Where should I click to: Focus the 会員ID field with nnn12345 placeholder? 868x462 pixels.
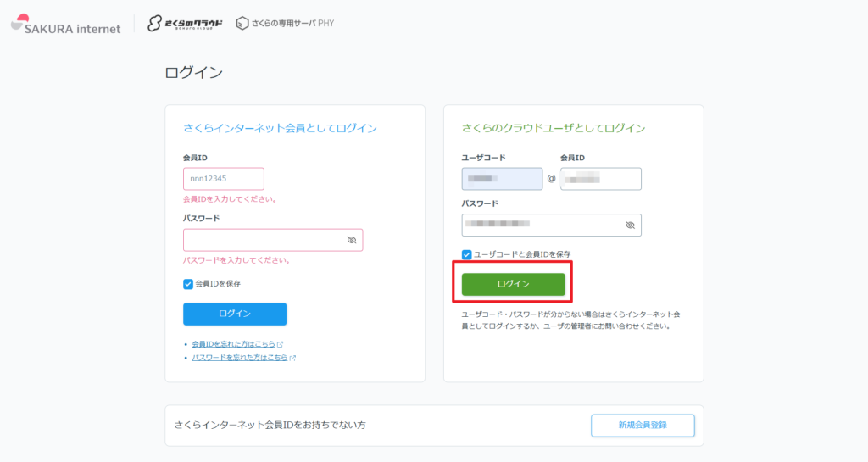[224, 179]
